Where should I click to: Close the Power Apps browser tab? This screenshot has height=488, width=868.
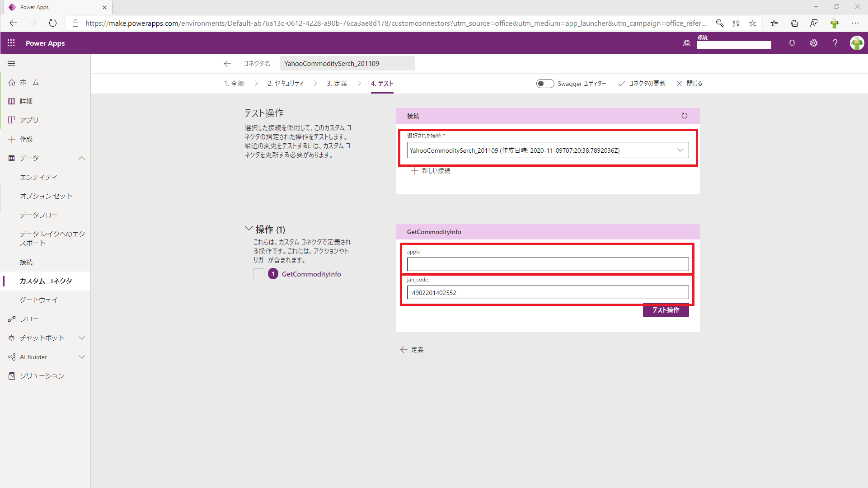[x=104, y=7]
